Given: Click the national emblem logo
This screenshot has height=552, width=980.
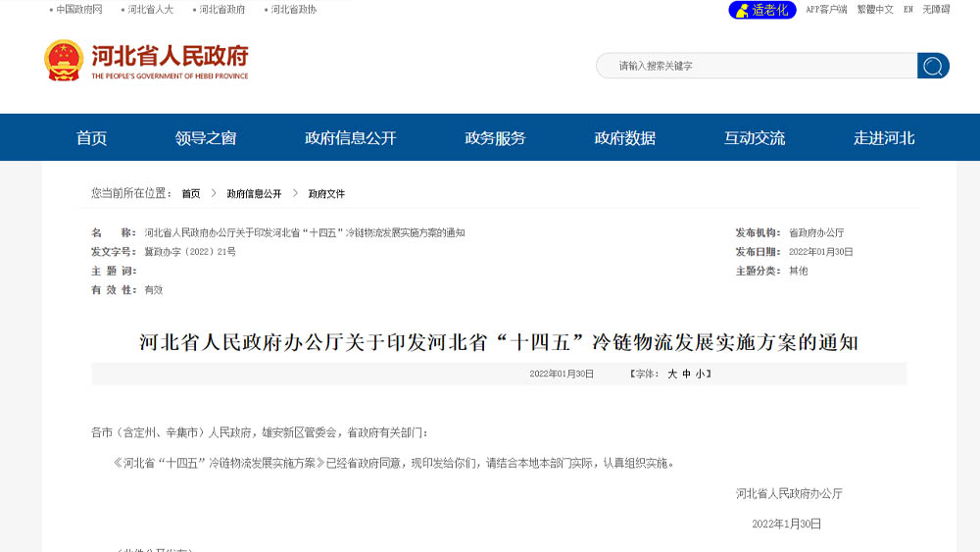Looking at the screenshot, I should click(x=64, y=61).
